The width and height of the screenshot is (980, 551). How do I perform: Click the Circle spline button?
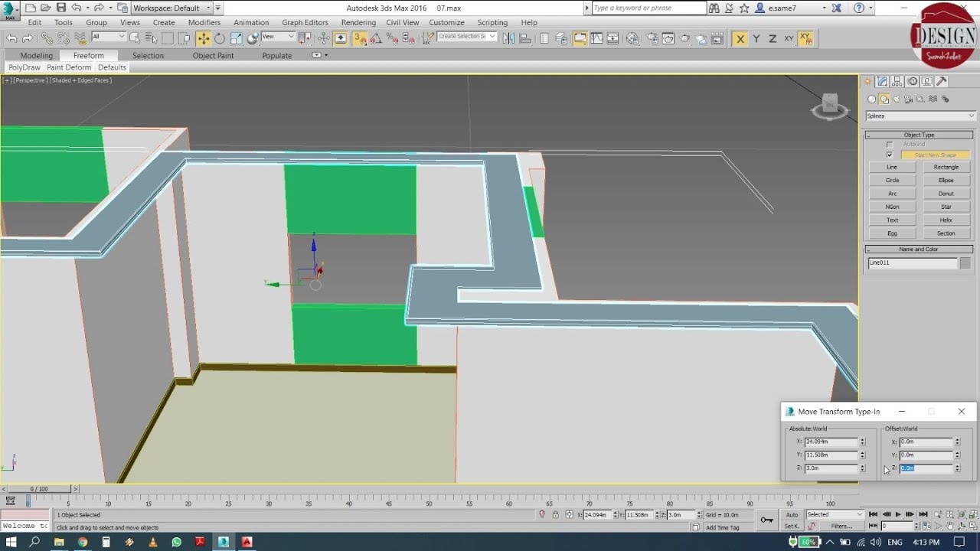coord(892,181)
